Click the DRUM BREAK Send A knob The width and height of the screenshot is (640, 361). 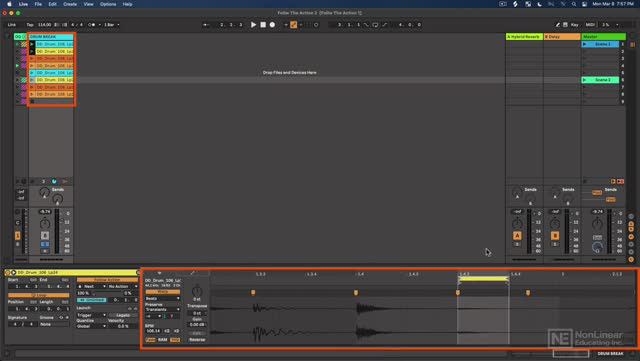pos(44,192)
